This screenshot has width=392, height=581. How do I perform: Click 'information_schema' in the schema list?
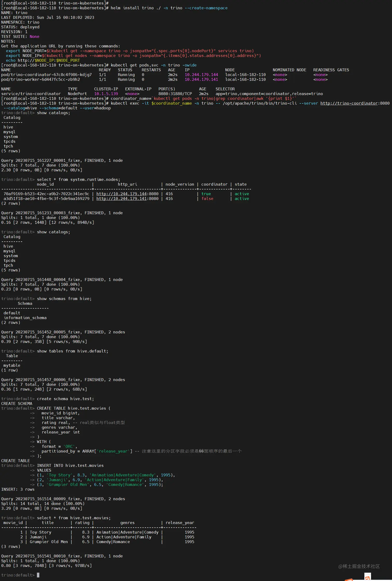25,318
